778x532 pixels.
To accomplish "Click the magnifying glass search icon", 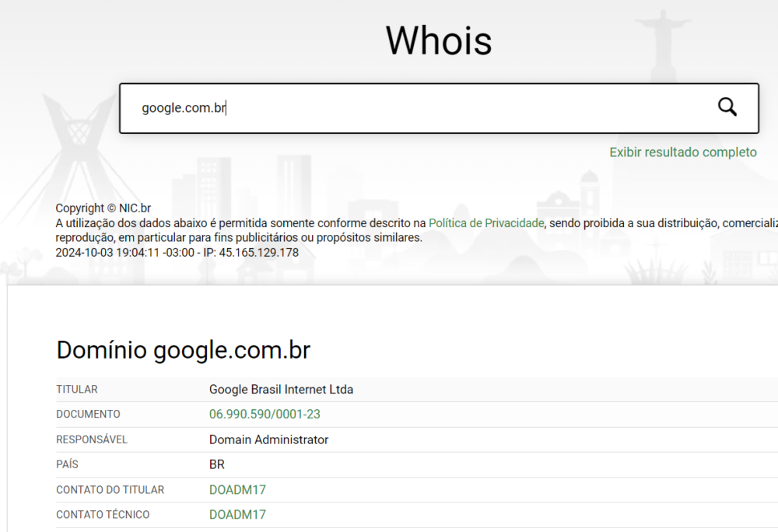I will [x=727, y=107].
